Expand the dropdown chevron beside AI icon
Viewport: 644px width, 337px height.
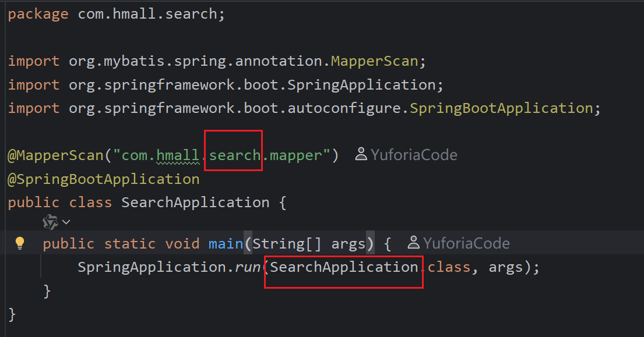pos(66,222)
